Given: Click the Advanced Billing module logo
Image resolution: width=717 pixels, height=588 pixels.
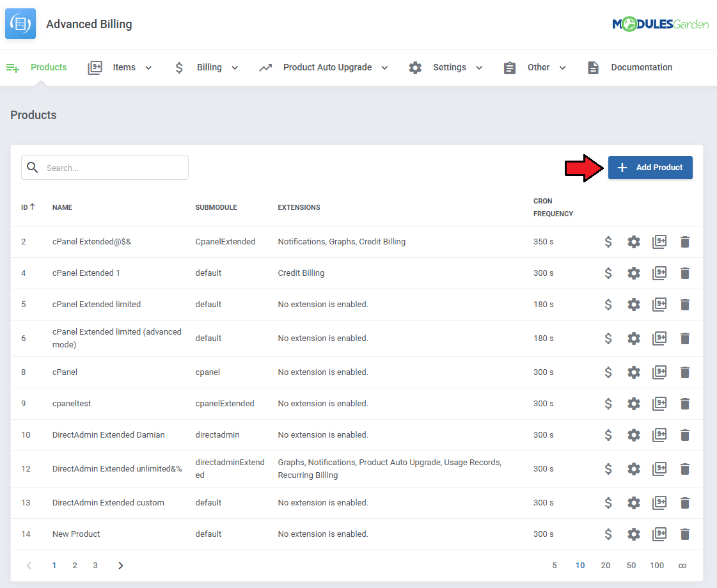Looking at the screenshot, I should tap(20, 23).
